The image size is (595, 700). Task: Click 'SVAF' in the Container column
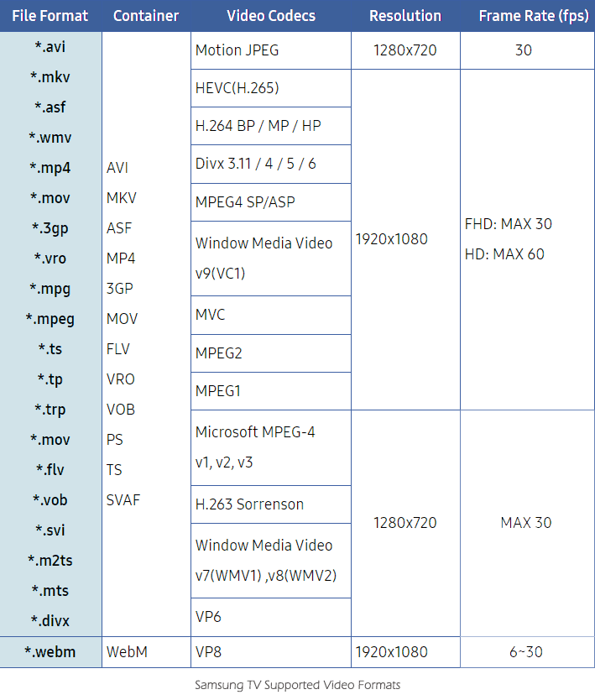[123, 500]
